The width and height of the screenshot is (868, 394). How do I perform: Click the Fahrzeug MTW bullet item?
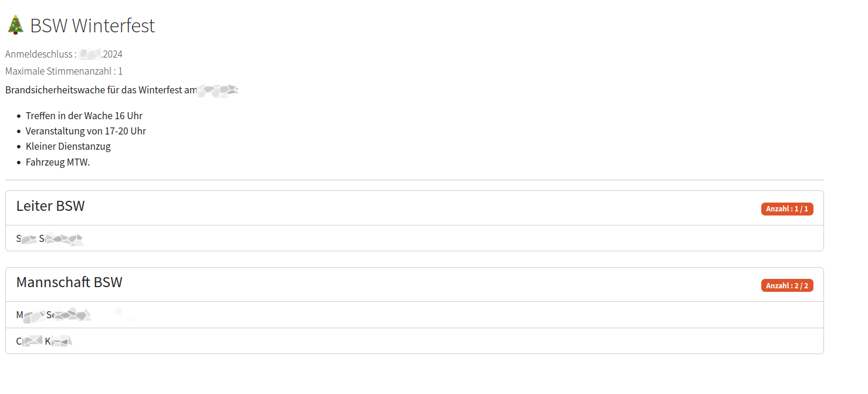point(57,162)
